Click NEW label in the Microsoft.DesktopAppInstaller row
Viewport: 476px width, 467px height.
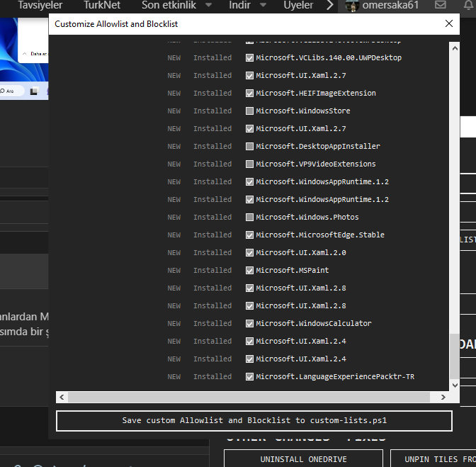[174, 147]
